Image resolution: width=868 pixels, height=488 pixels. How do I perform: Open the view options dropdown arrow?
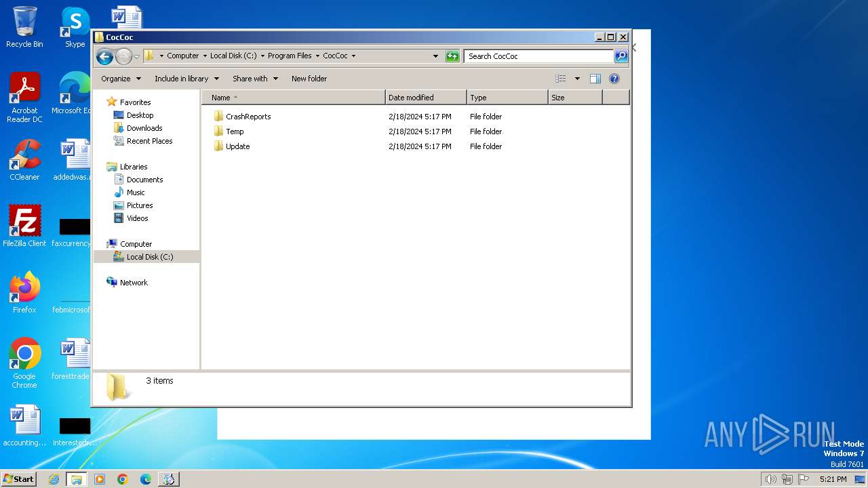(x=577, y=79)
